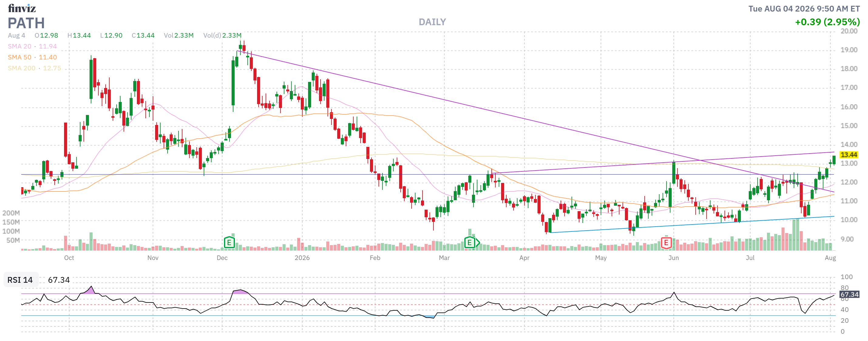The width and height of the screenshot is (868, 341).
Task: Click the +0.39 (2.95%) price change
Action: [x=827, y=22]
